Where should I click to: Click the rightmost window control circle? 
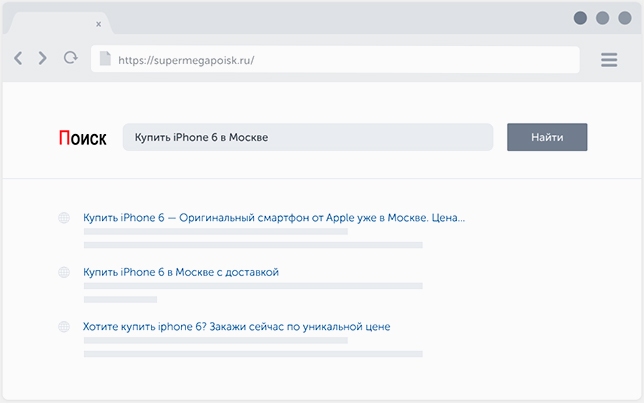coord(625,18)
